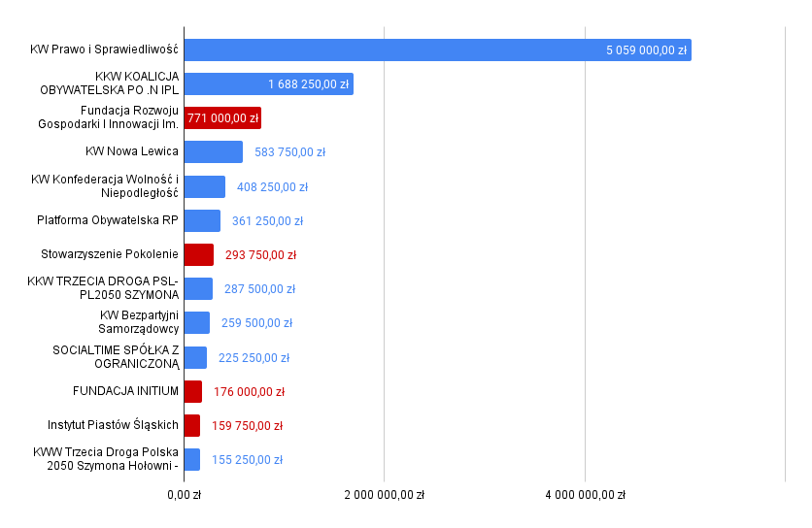This screenshot has height=528, width=812.
Task: Click the red Fundacja Rozwoju Gospodarki bar
Action: pyautogui.click(x=222, y=118)
